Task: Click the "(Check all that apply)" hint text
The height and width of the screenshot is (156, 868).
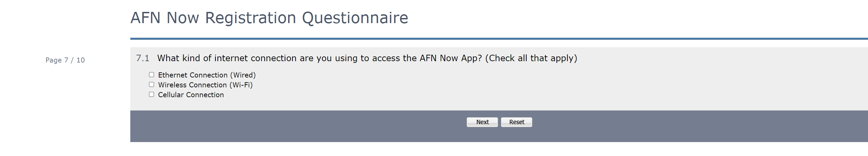Action: pyautogui.click(x=531, y=58)
